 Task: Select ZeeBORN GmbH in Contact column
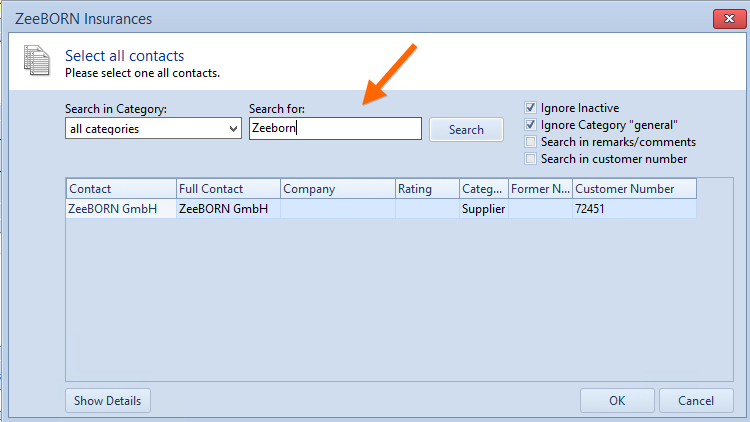[121, 209]
